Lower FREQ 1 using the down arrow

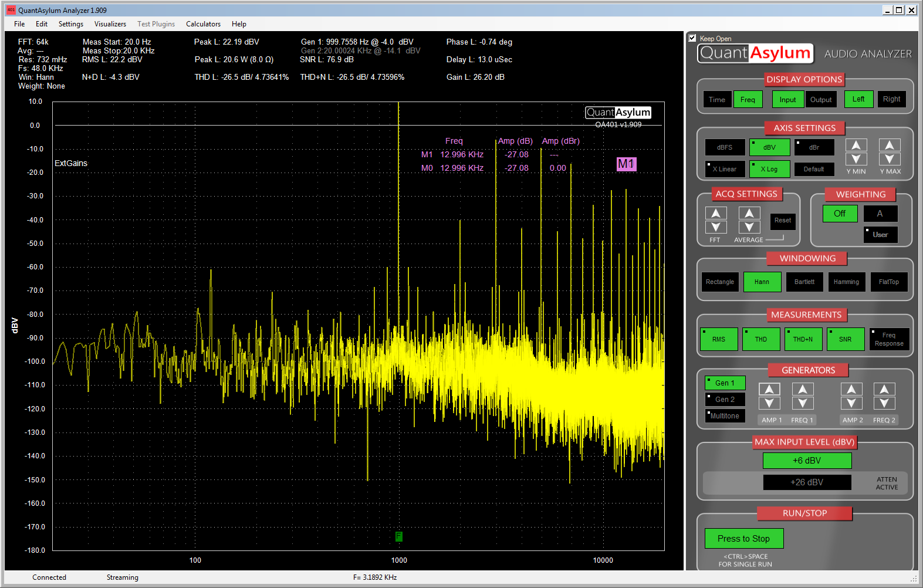803,403
